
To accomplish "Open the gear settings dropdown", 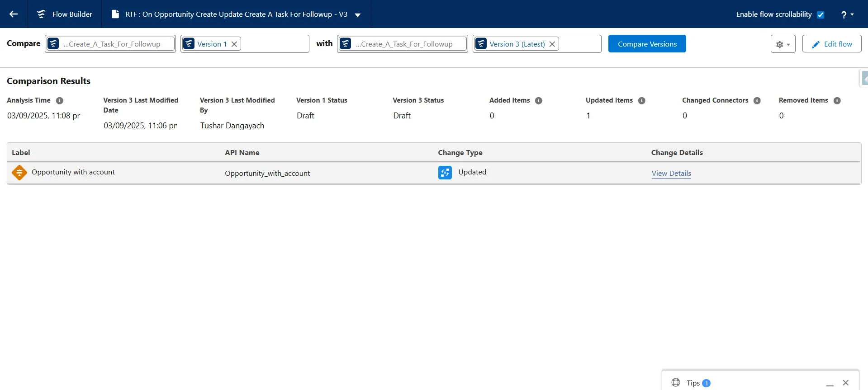I will [783, 44].
